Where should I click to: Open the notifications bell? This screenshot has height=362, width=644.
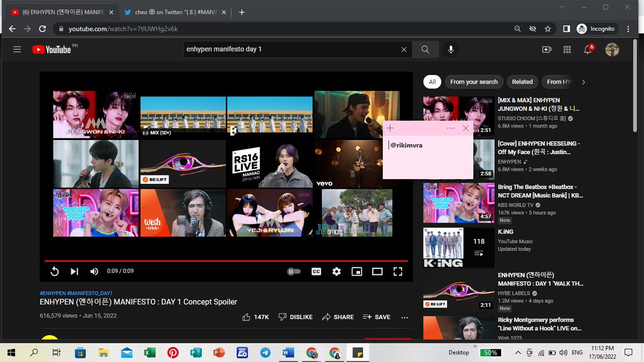pyautogui.click(x=588, y=49)
